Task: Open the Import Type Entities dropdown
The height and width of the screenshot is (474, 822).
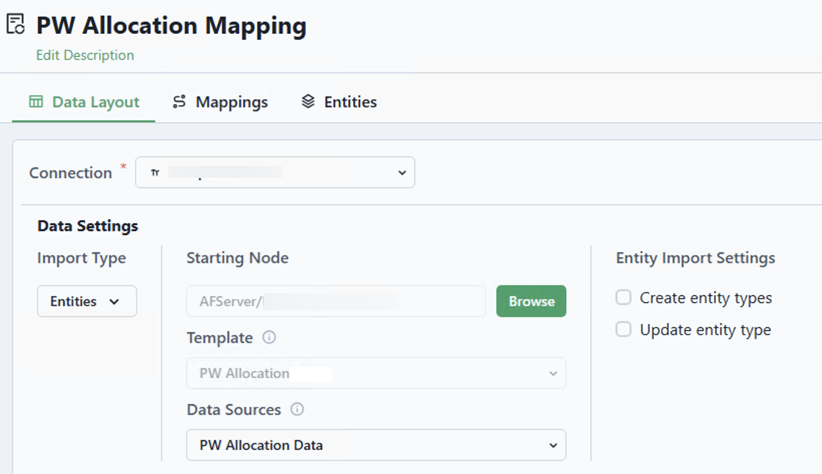Action: 87,301
